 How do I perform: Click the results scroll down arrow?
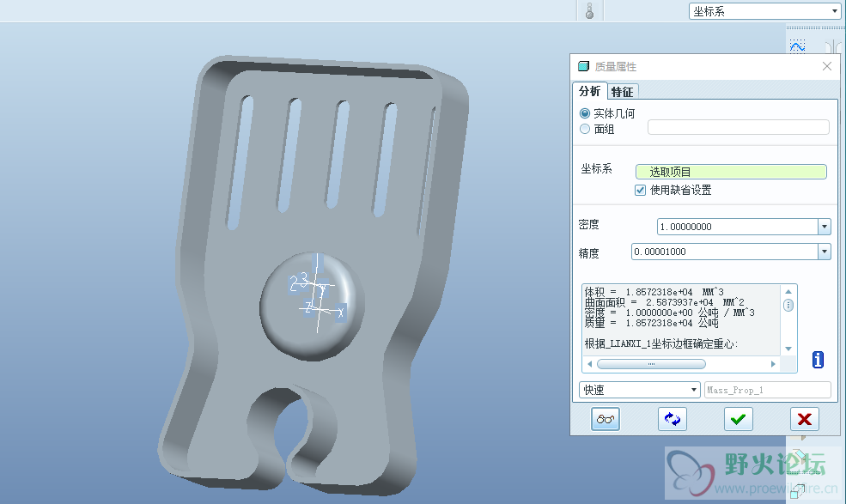pos(788,349)
